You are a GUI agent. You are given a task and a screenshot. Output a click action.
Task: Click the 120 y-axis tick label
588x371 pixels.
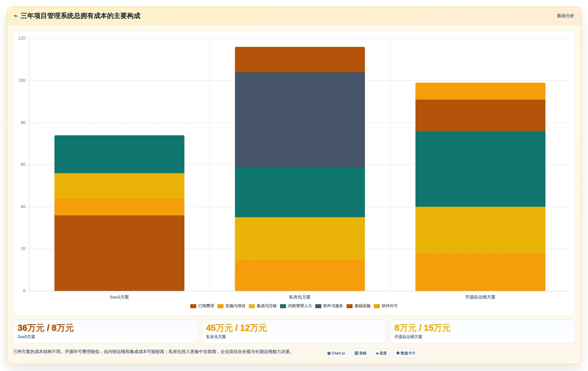(x=22, y=38)
